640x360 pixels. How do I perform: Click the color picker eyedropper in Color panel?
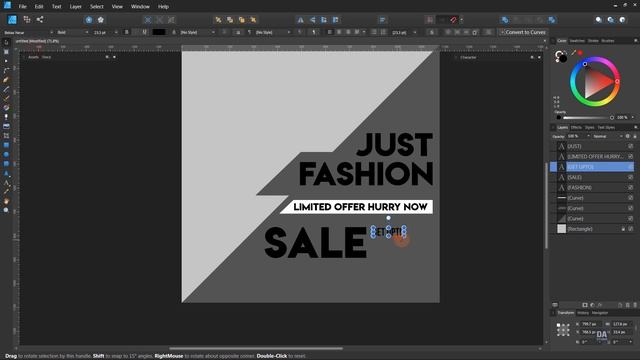(x=573, y=53)
